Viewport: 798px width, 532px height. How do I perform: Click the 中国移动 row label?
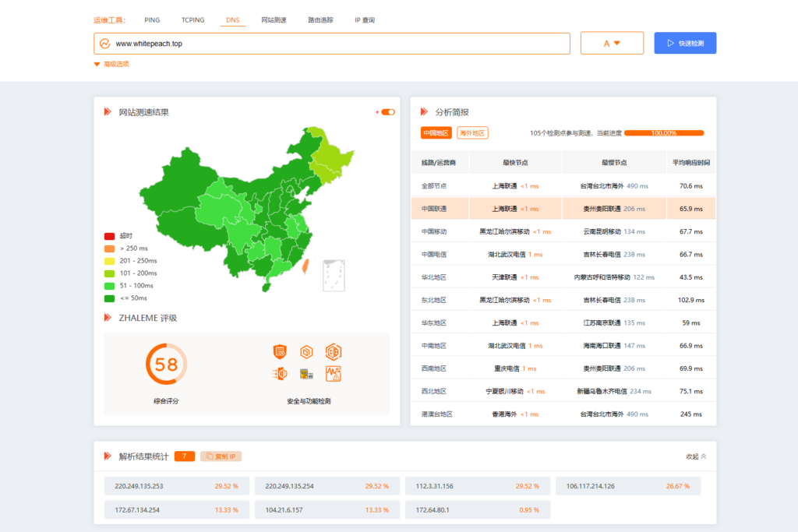434,231
